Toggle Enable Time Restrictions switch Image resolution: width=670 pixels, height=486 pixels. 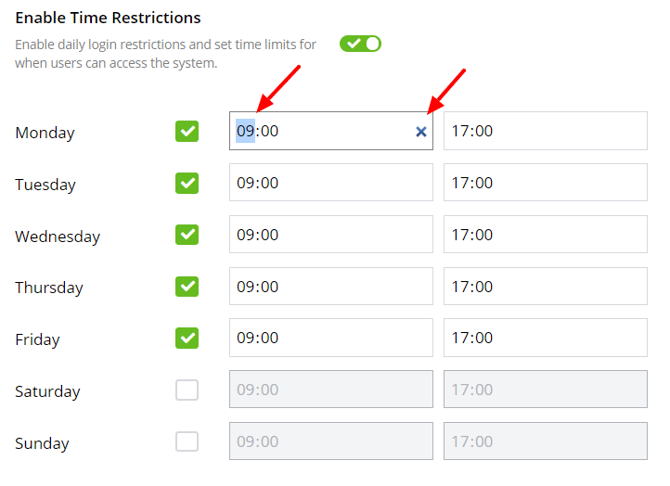click(x=360, y=44)
